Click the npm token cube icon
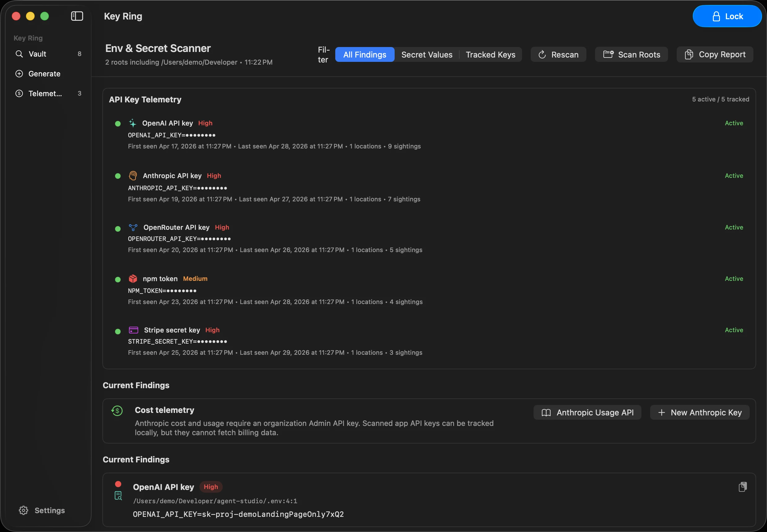 point(133,279)
